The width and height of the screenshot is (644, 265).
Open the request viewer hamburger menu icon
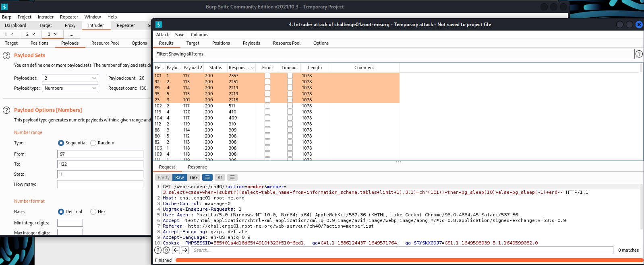coord(232,177)
